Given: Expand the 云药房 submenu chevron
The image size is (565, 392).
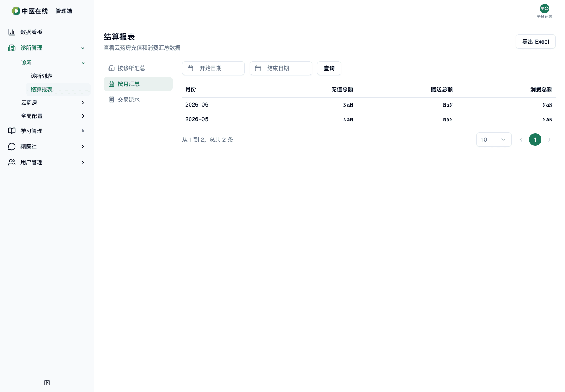Looking at the screenshot, I should point(83,103).
